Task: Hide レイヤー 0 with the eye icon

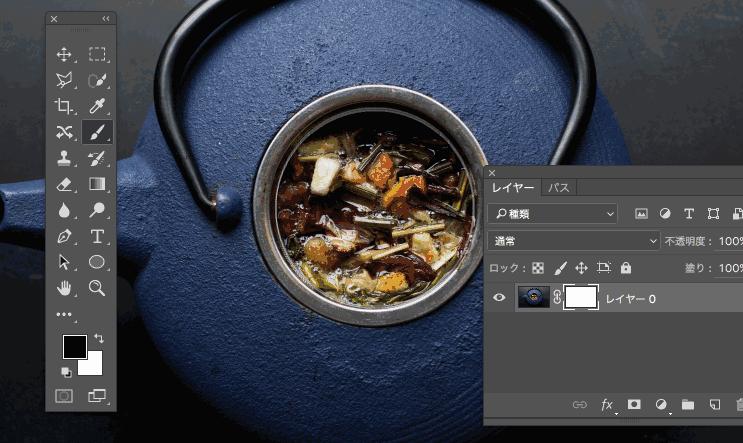Action: 499,298
